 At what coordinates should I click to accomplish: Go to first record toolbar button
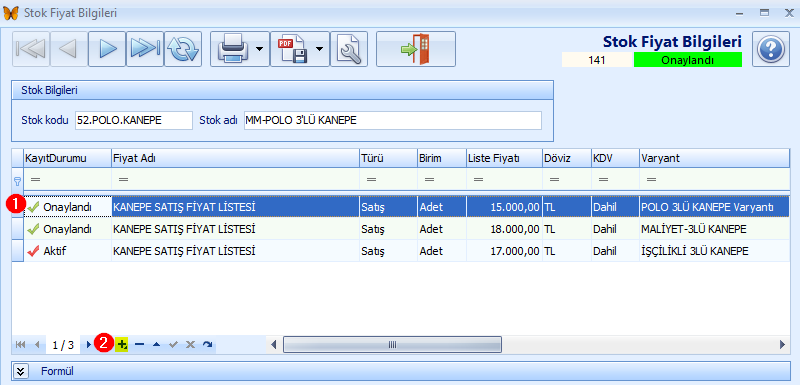point(31,49)
